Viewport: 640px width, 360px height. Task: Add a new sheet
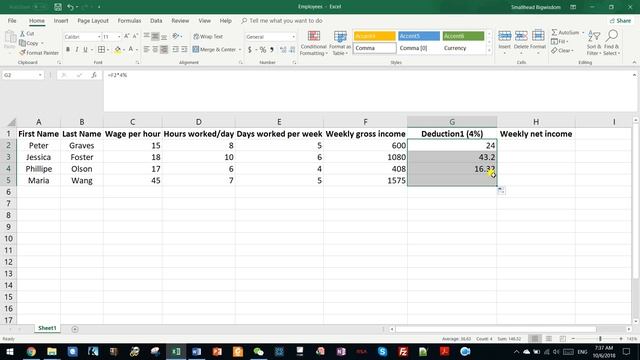[x=75, y=329]
